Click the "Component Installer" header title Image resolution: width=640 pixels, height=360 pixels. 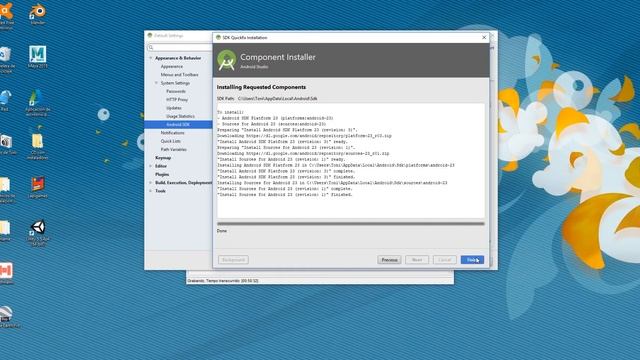pyautogui.click(x=278, y=57)
